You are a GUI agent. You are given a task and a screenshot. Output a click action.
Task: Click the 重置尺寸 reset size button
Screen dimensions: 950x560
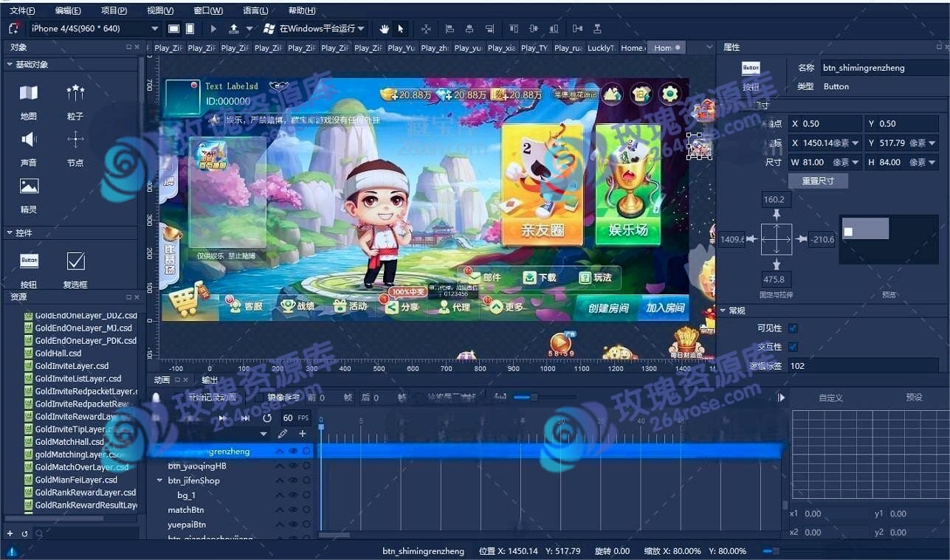[818, 181]
